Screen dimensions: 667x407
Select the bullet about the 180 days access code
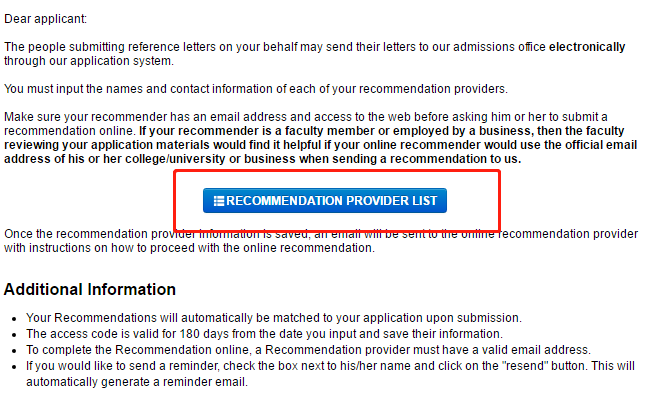pos(264,334)
